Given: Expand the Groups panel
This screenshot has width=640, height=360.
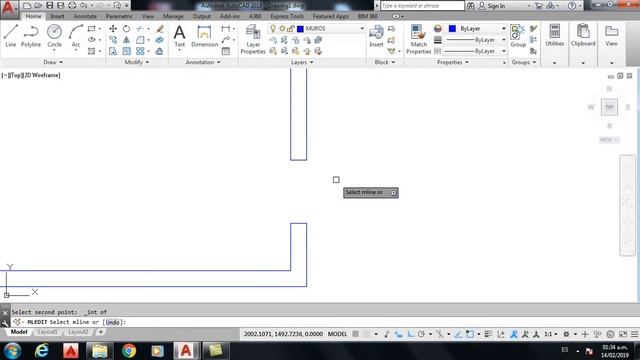Looking at the screenshot, I should point(524,62).
